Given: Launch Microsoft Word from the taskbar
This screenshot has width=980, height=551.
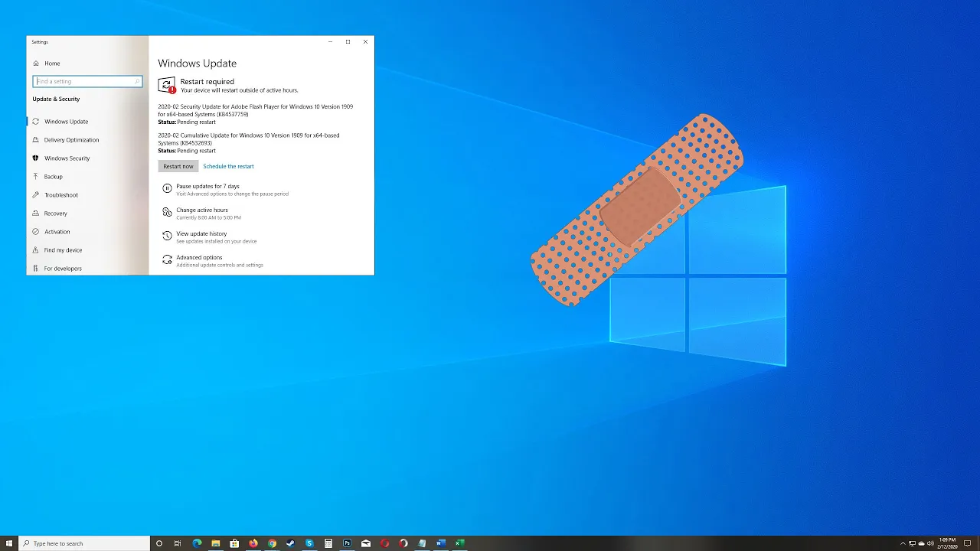Looking at the screenshot, I should point(441,543).
